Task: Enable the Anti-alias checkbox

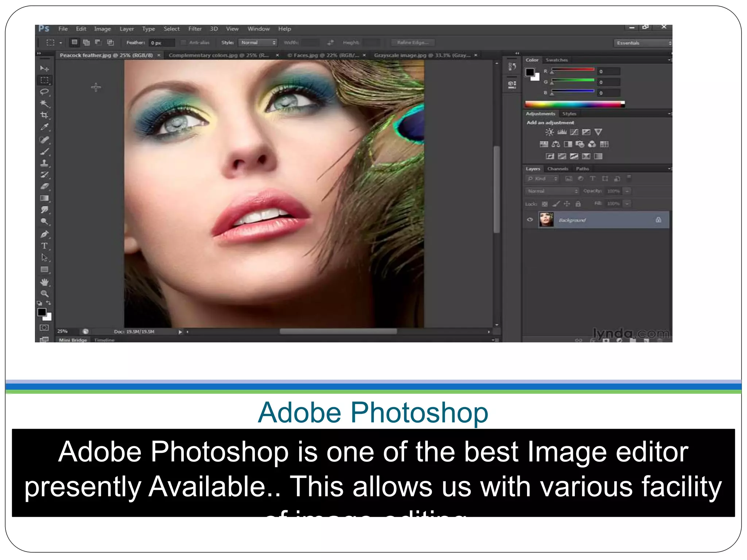Action: click(x=183, y=43)
